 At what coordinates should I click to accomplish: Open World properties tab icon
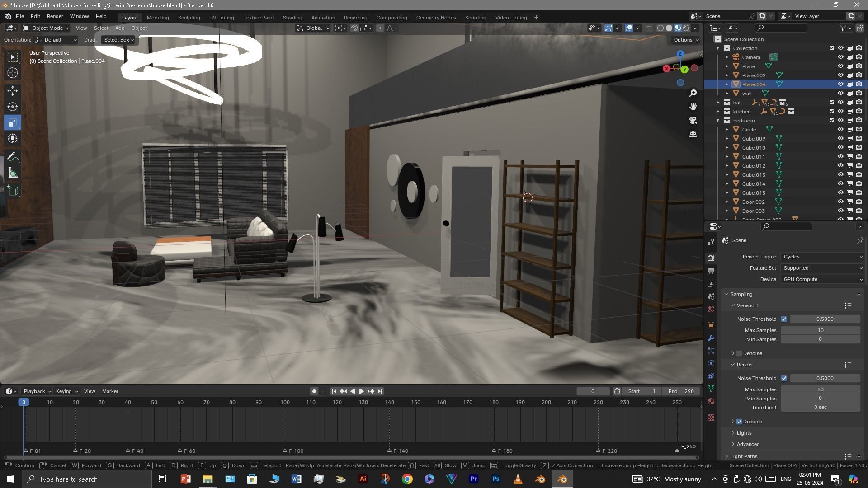coord(711,310)
